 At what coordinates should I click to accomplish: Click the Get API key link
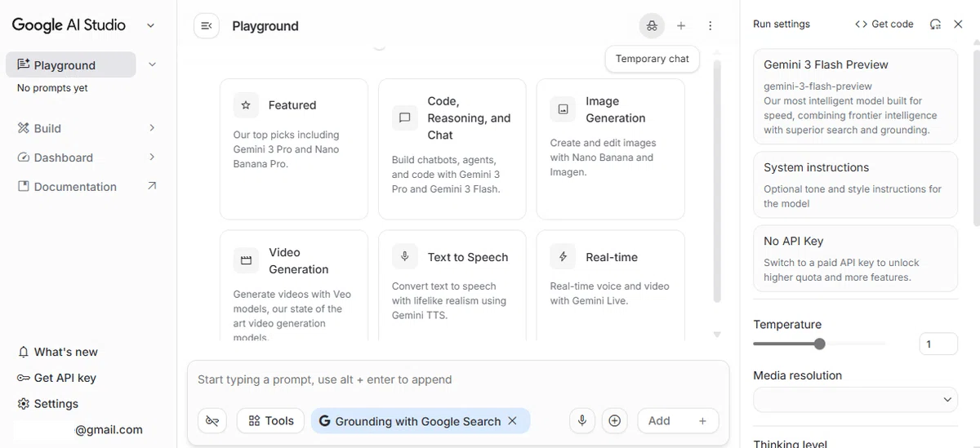point(56,378)
